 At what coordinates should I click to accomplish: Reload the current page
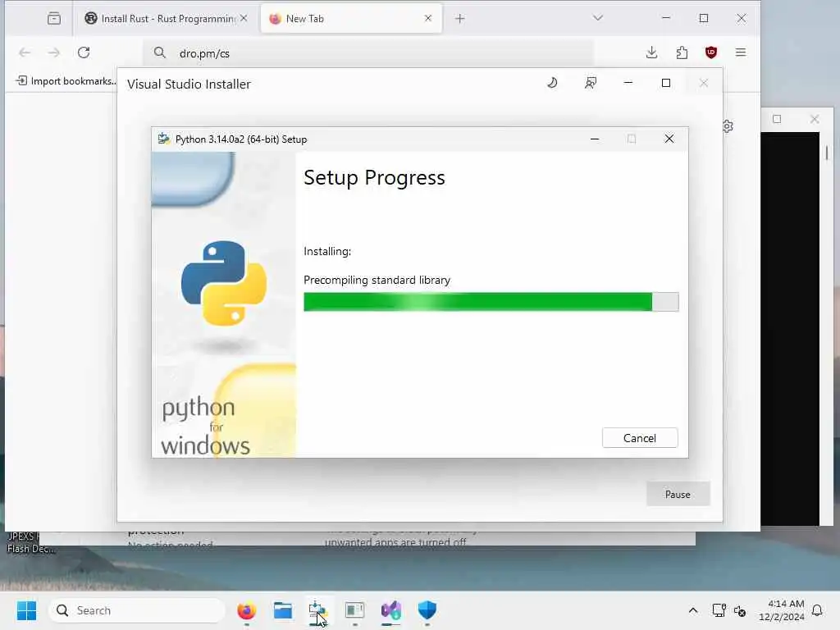[84, 52]
